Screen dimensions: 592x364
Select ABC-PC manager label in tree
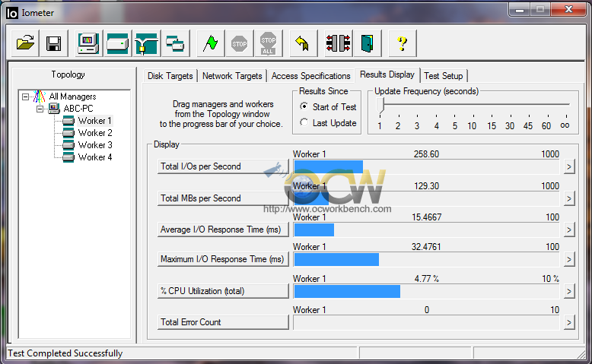[x=78, y=109]
